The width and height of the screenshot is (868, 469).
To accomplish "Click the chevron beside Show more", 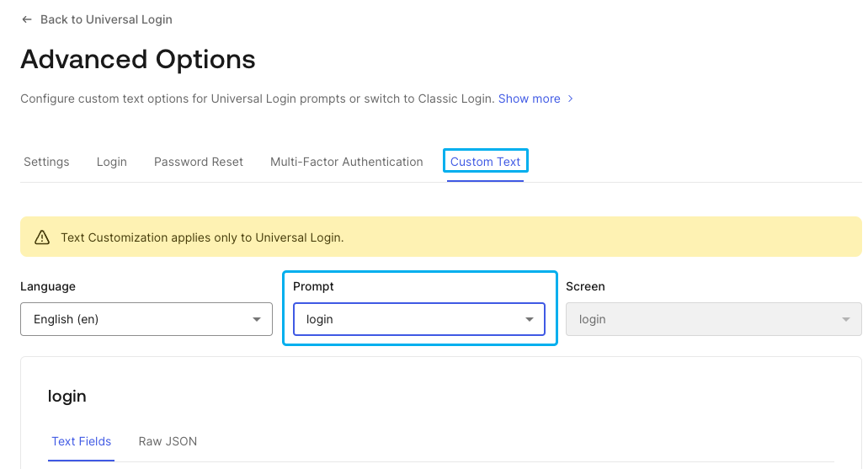I will pos(571,99).
